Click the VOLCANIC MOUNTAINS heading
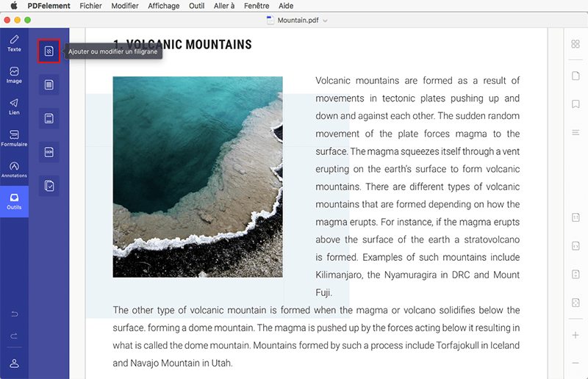This screenshot has width=588, height=379. pyautogui.click(x=182, y=45)
